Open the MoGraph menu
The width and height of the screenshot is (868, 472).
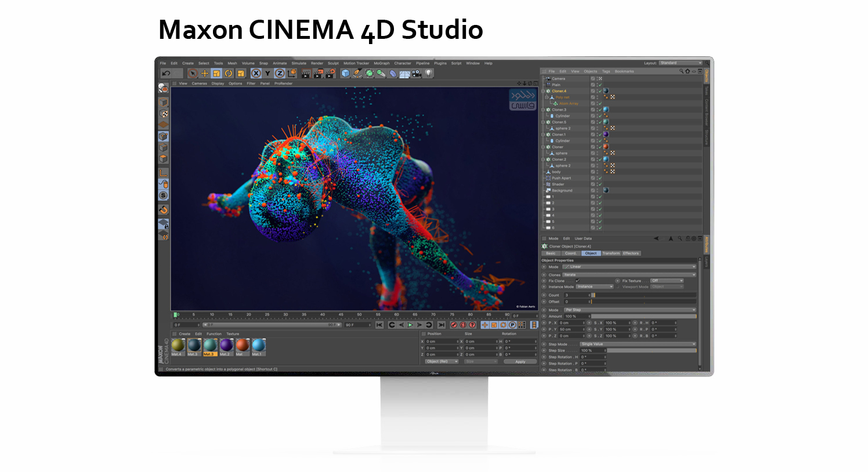382,63
